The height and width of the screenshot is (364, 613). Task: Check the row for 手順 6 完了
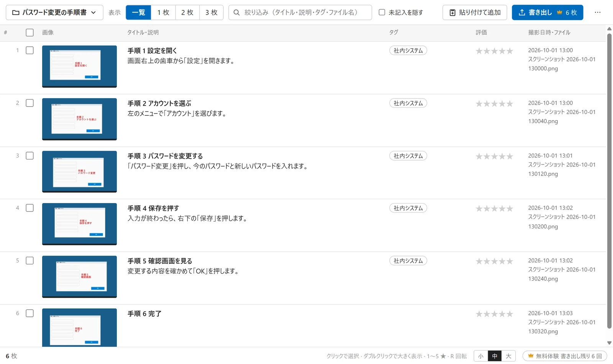pyautogui.click(x=30, y=313)
